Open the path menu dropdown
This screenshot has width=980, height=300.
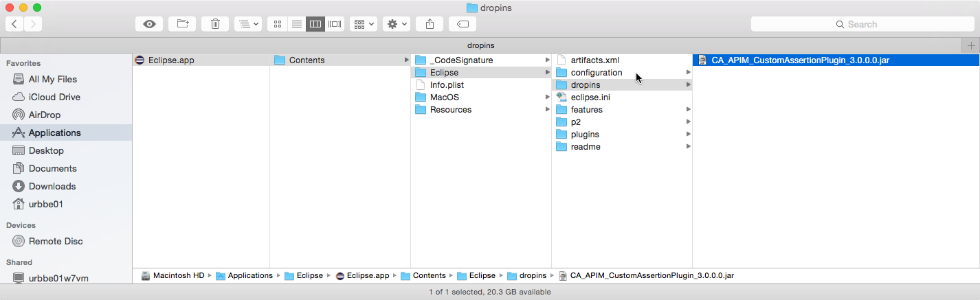click(247, 24)
